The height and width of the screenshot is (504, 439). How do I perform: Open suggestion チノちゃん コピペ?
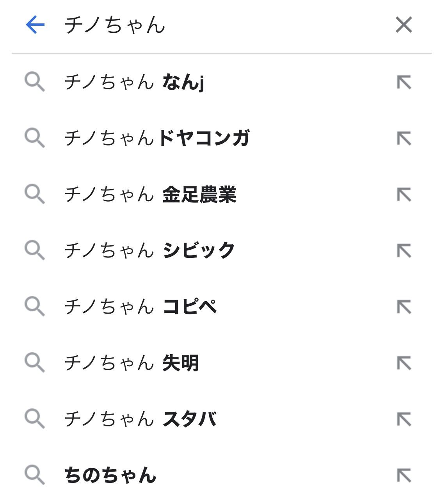tap(140, 307)
